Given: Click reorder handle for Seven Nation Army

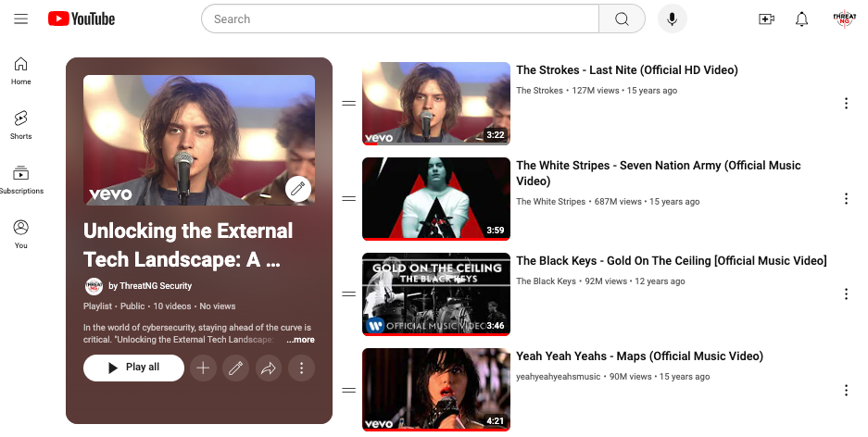Looking at the screenshot, I should pos(348,198).
